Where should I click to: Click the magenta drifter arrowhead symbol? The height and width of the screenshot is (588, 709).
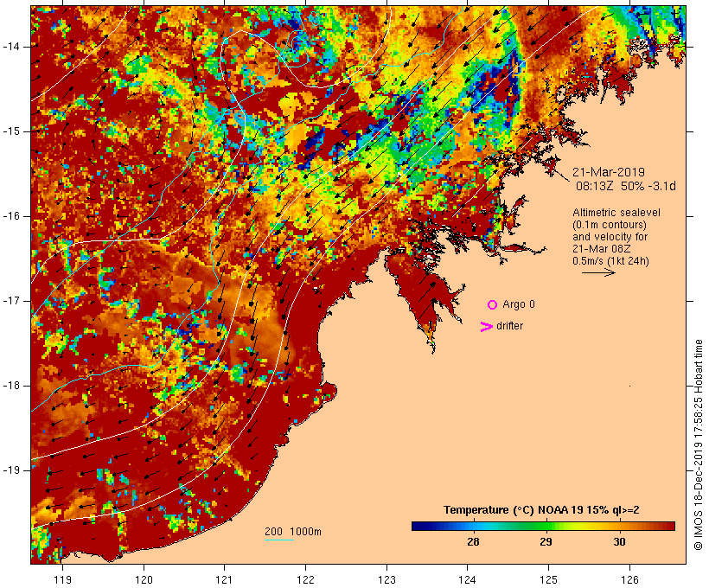click(486, 327)
